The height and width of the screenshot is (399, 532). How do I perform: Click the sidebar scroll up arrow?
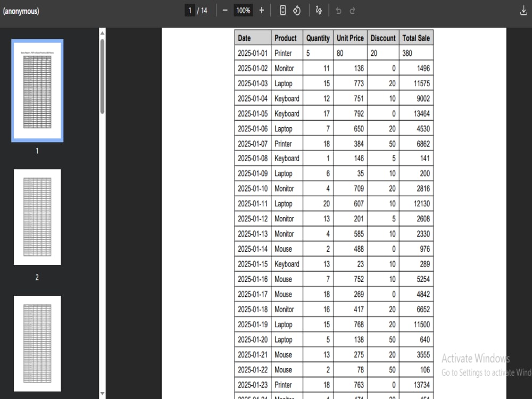click(x=102, y=33)
